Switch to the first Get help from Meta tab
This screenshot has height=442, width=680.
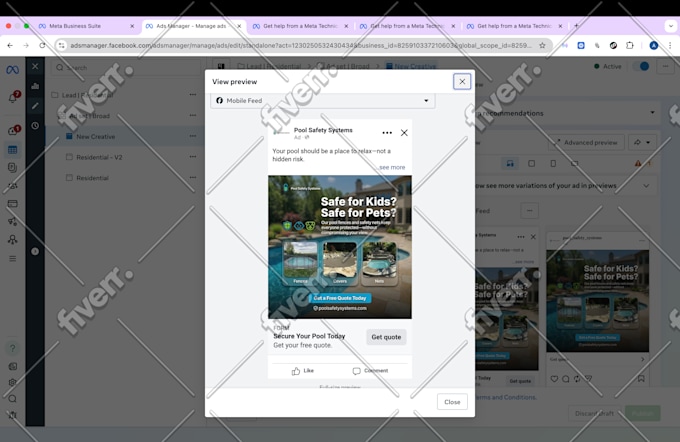[301, 26]
